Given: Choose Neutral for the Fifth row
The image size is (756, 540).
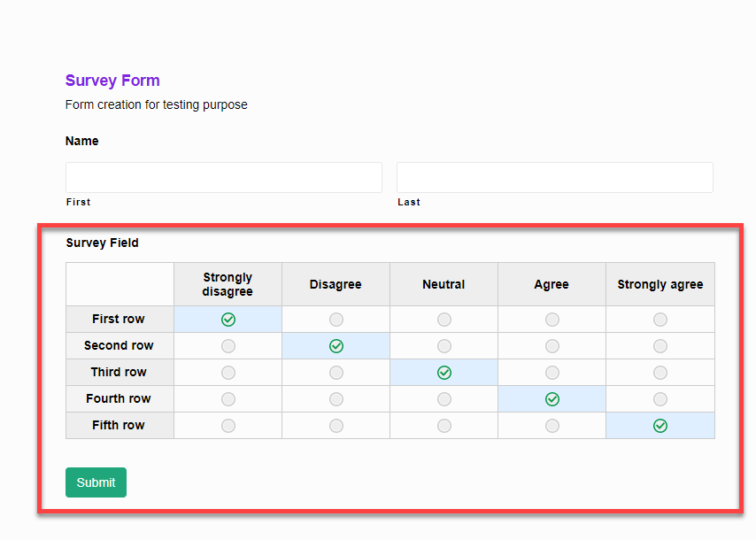Looking at the screenshot, I should click(444, 425).
